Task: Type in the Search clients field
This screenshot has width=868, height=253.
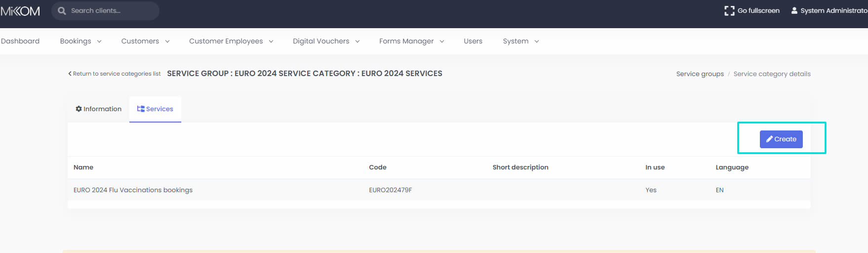Action: (111, 11)
